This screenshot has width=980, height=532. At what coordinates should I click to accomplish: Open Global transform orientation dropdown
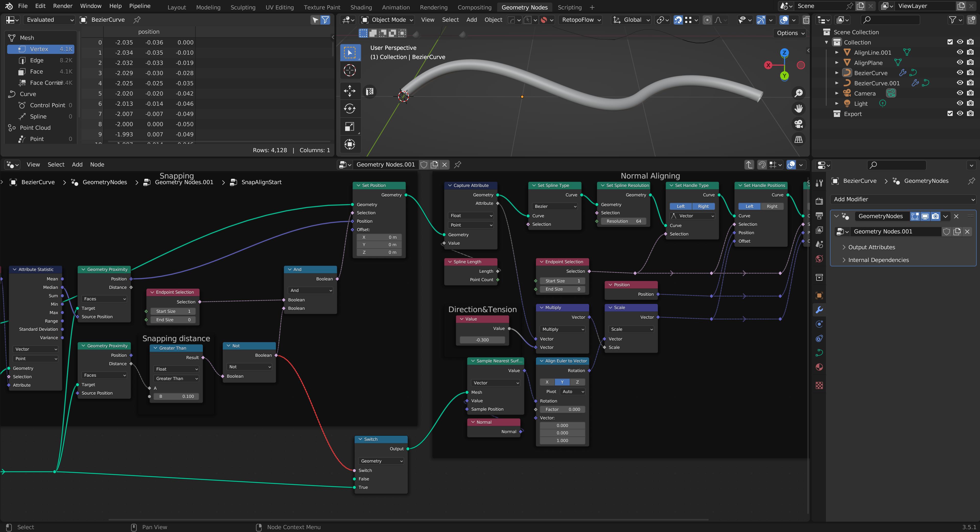[632, 20]
